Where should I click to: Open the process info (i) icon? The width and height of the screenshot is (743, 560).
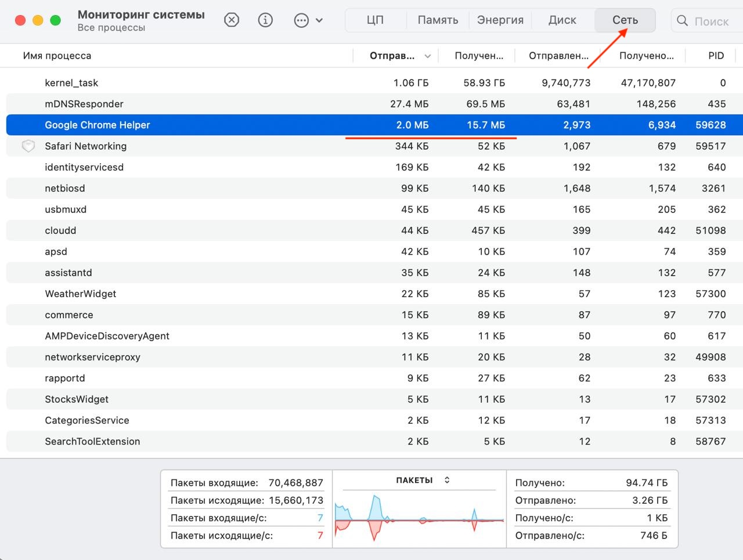coord(265,20)
